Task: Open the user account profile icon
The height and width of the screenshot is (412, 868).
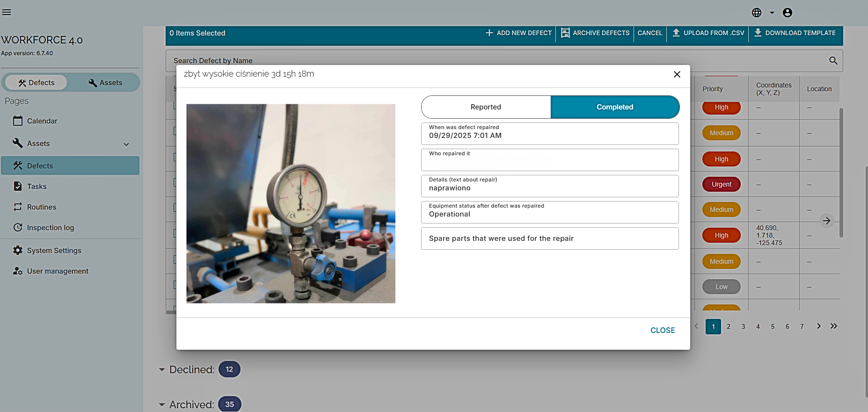Action: coord(788,13)
